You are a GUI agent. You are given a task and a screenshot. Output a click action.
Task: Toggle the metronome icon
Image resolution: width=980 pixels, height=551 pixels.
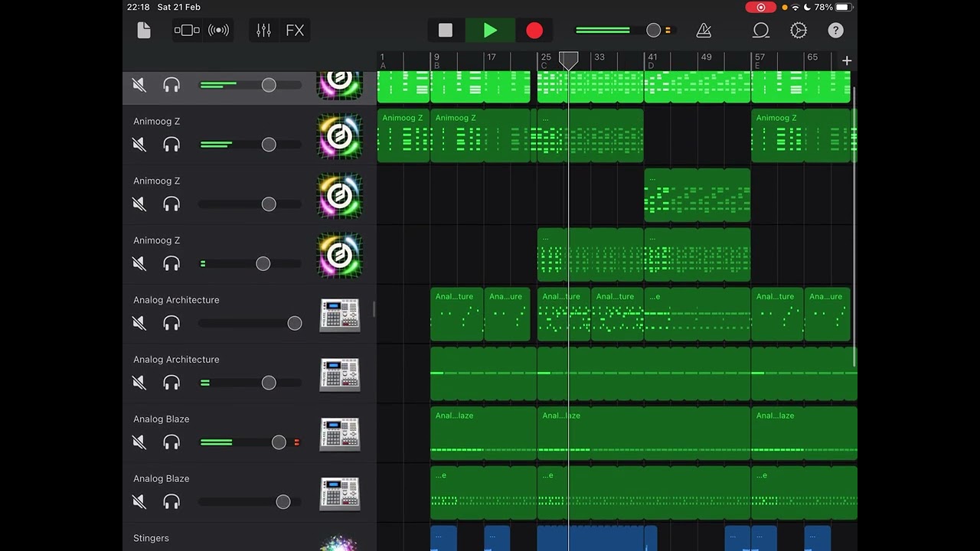tap(704, 31)
